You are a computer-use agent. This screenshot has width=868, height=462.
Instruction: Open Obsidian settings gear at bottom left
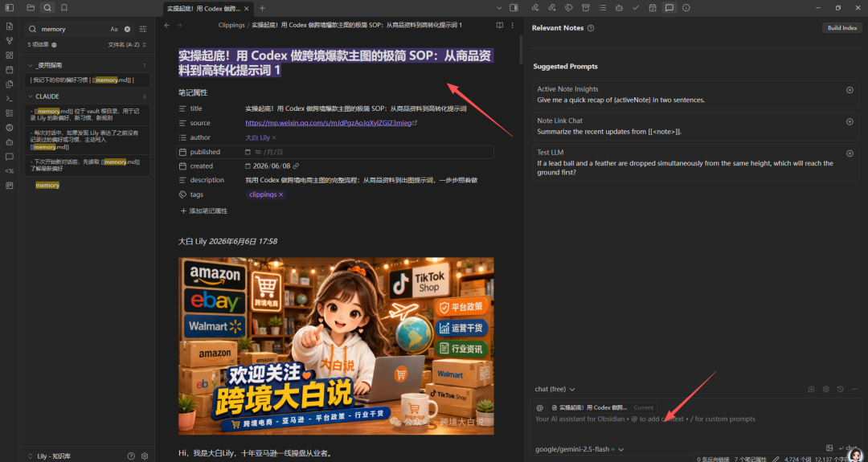pyautogui.click(x=145, y=456)
